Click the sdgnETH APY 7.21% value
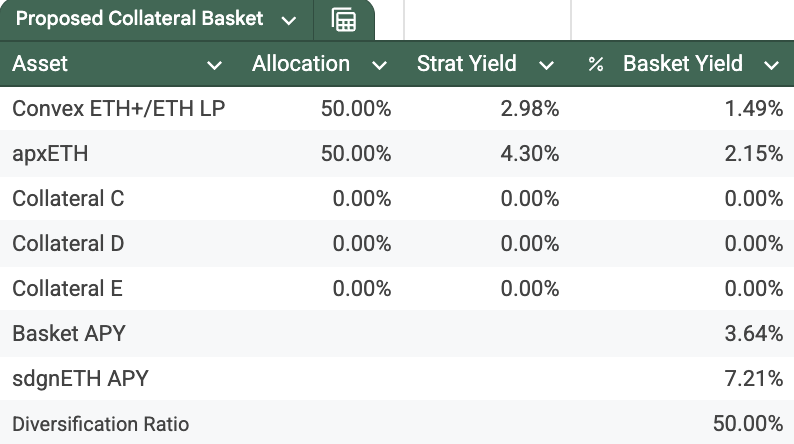 (753, 379)
